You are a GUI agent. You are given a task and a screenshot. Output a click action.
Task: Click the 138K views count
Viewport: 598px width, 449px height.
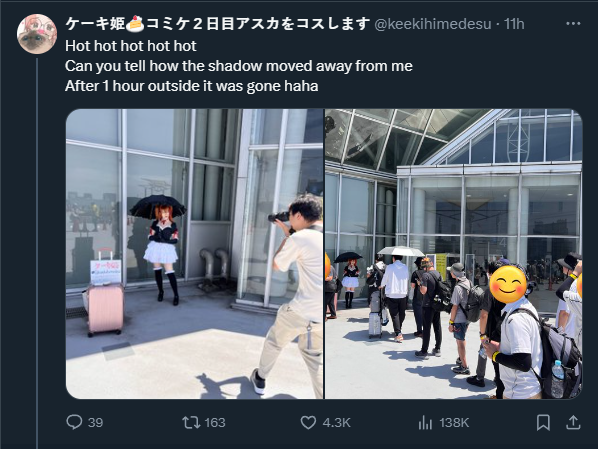[454, 423]
